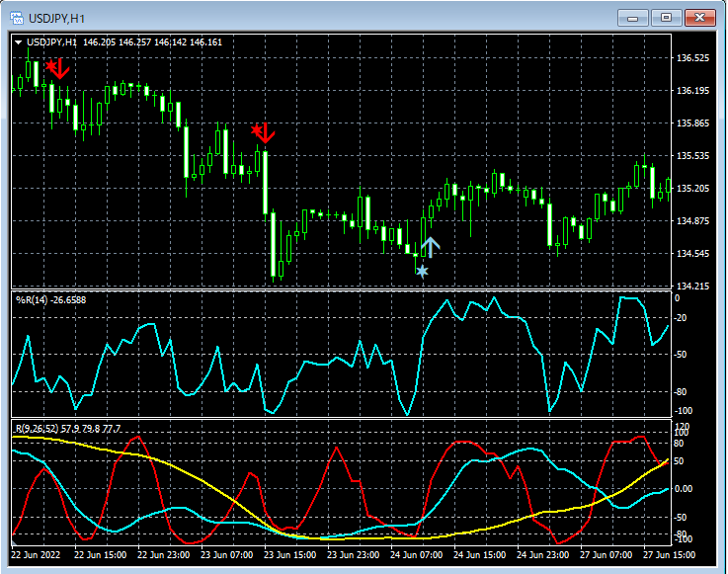Image resolution: width=728 pixels, height=574 pixels.
Task: Expand the triangle dropdown beside USDJPY,H1
Action: pyautogui.click(x=19, y=42)
